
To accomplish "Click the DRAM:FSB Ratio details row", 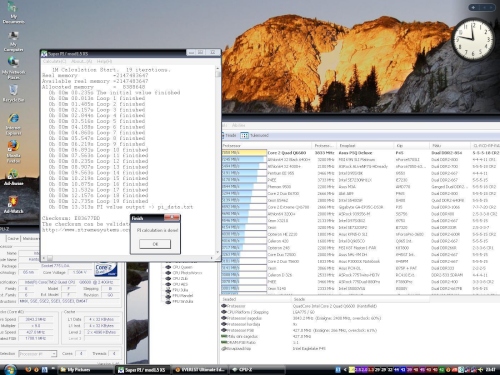I will 359,342.
